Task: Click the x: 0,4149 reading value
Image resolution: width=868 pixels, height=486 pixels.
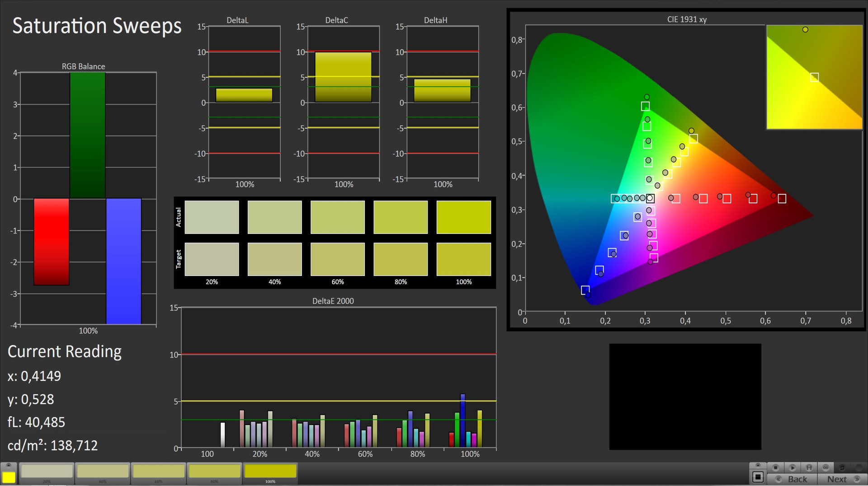Action: (x=34, y=376)
